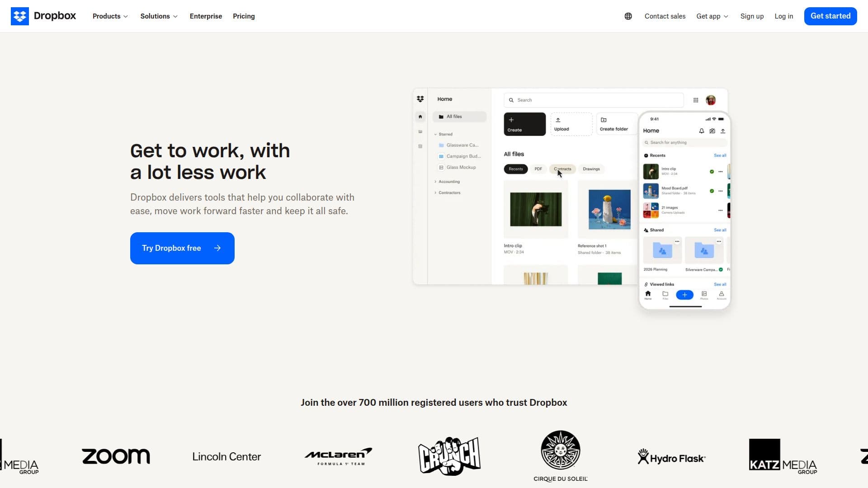The height and width of the screenshot is (488, 868).
Task: Expand the Contractors folder in mockup
Action: click(x=448, y=192)
